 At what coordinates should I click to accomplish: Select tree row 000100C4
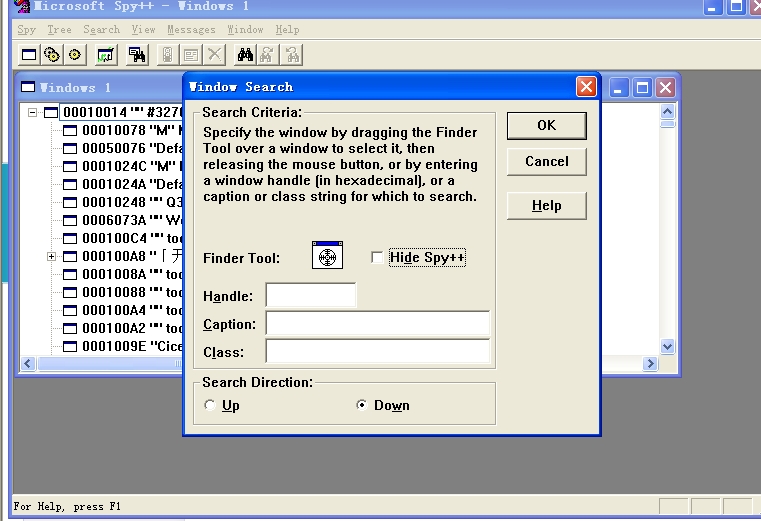(132, 238)
